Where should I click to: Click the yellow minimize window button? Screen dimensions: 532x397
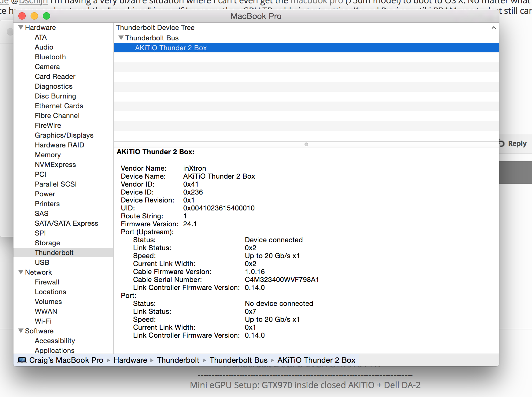click(34, 16)
